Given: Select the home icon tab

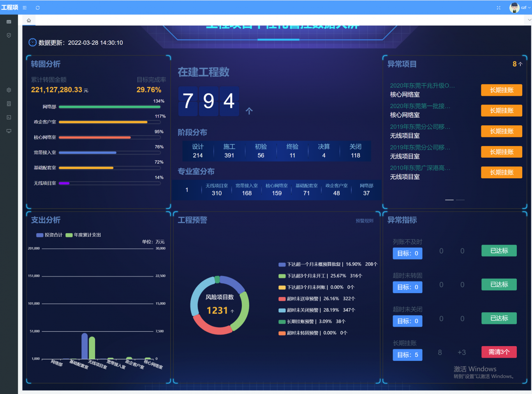Looking at the screenshot, I should click(29, 20).
